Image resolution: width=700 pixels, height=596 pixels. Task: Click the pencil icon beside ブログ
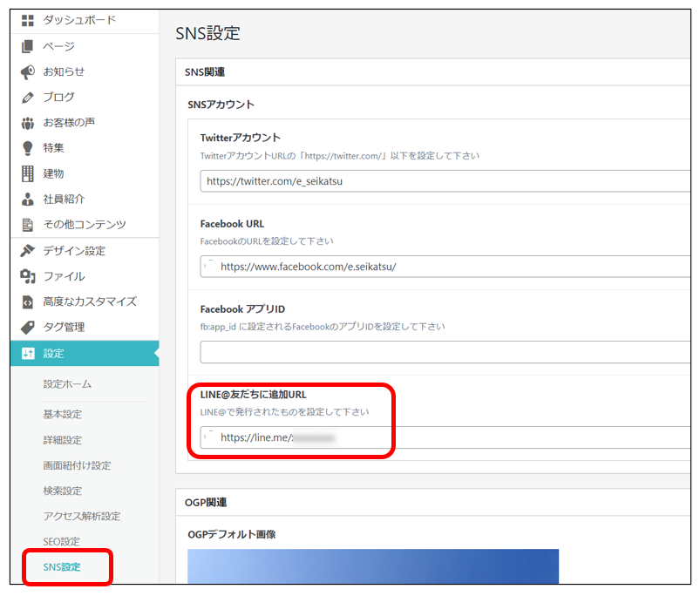(27, 97)
